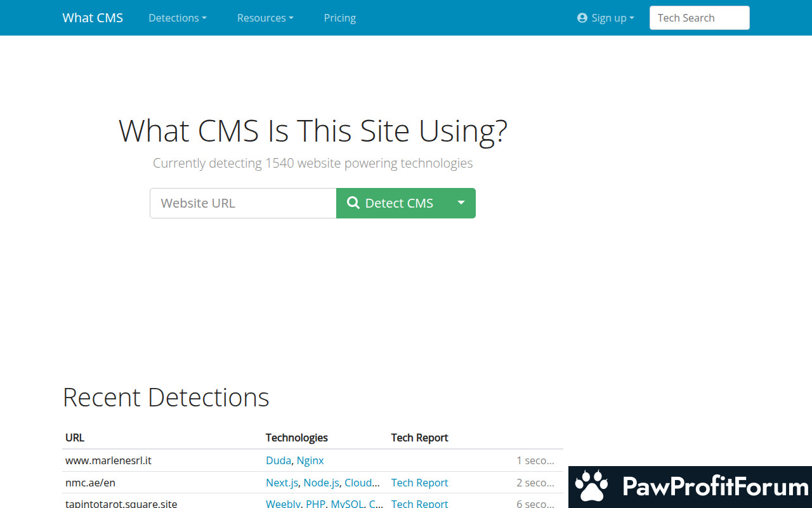812x508 pixels.
Task: Expand the Detect CMS options caret
Action: tap(461, 203)
